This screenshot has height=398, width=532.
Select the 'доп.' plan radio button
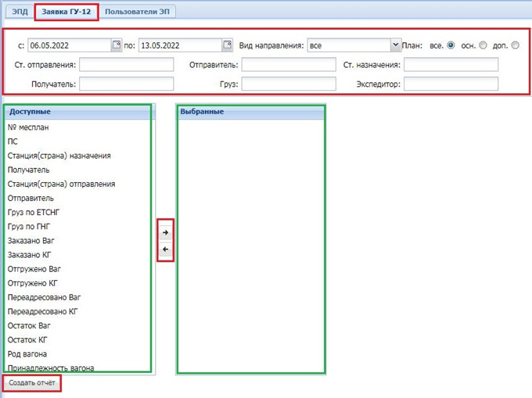(515, 45)
